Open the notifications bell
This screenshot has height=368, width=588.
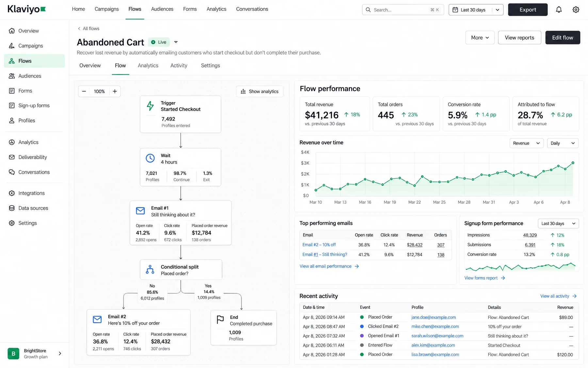559,10
